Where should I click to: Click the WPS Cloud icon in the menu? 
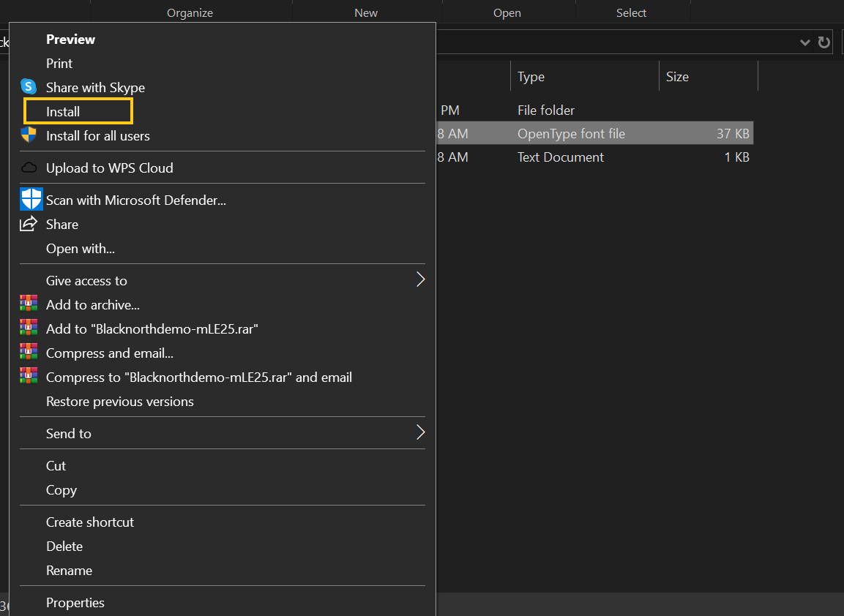30,167
